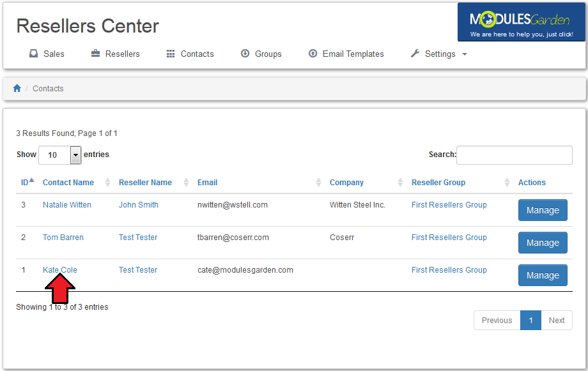Manage the Kate Cole contact

point(543,275)
